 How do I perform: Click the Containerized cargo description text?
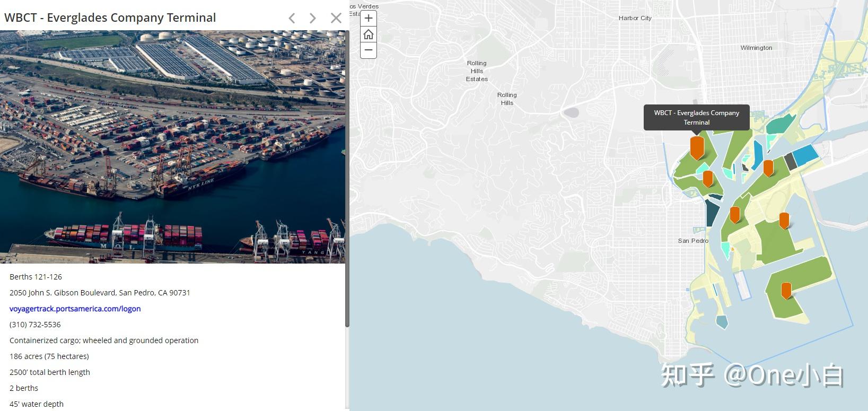[104, 340]
